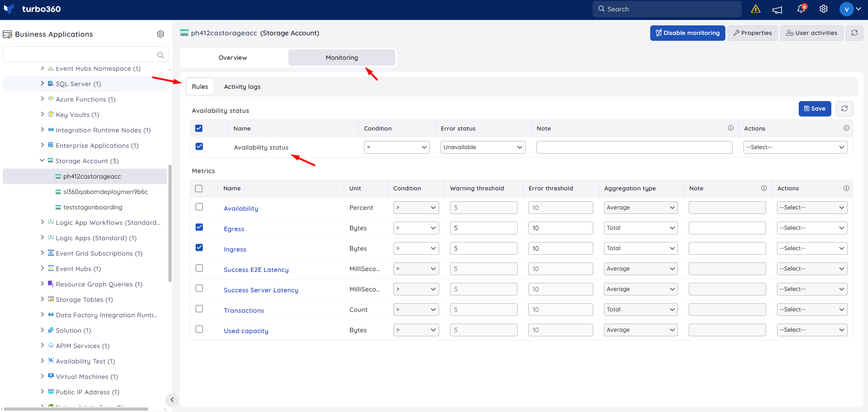Click the Enterprise Applications resource icon

(x=51, y=145)
